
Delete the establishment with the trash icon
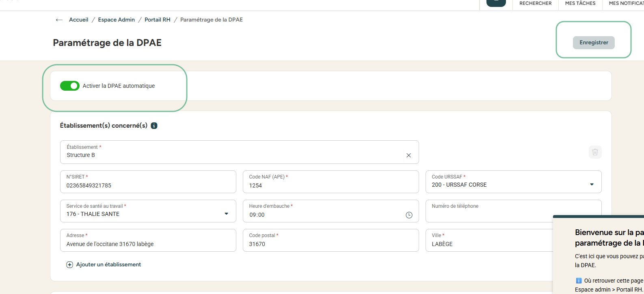595,152
